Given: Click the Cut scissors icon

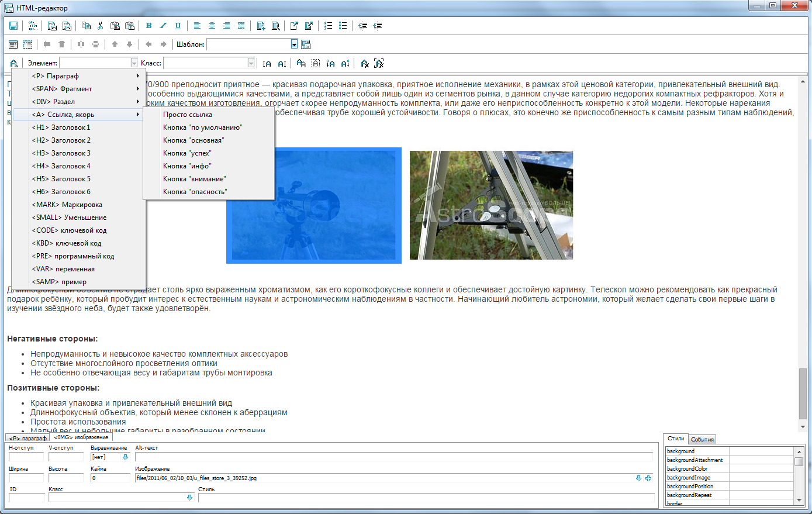Looking at the screenshot, I should [x=101, y=26].
